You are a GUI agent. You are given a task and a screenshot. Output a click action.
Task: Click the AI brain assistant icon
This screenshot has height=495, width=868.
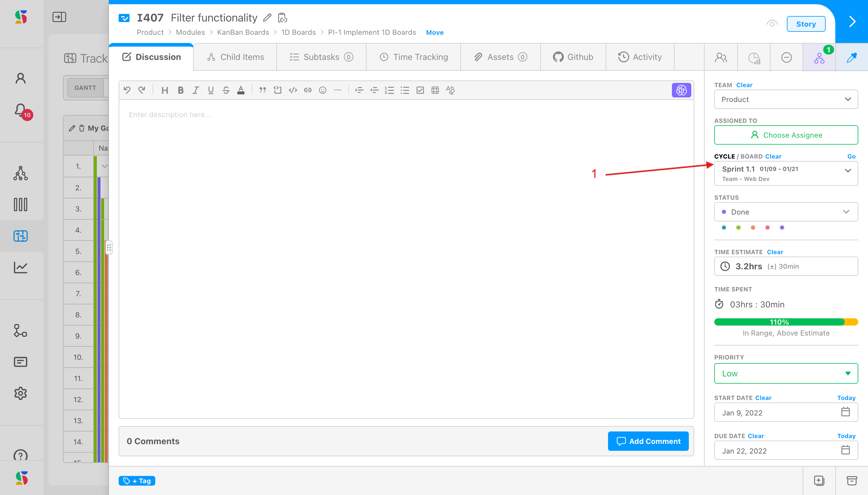[681, 90]
